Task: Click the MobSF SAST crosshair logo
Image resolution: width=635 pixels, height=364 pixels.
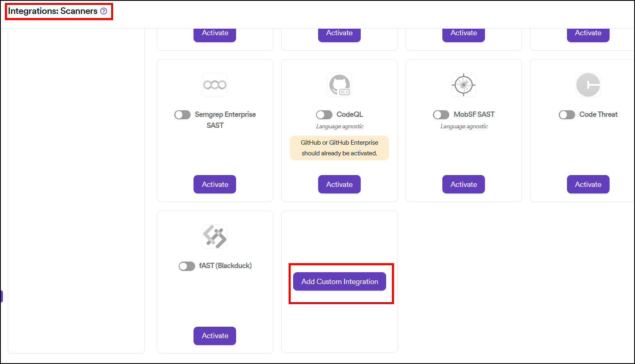Action: click(464, 85)
